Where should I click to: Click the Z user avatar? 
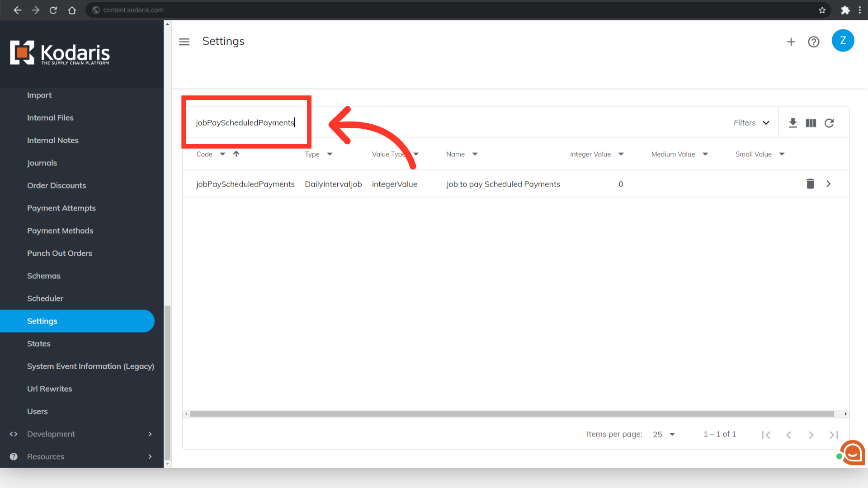[x=843, y=41]
